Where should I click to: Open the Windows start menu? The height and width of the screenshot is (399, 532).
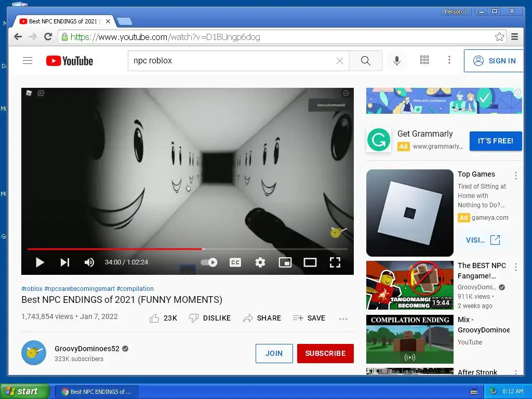pos(25,391)
